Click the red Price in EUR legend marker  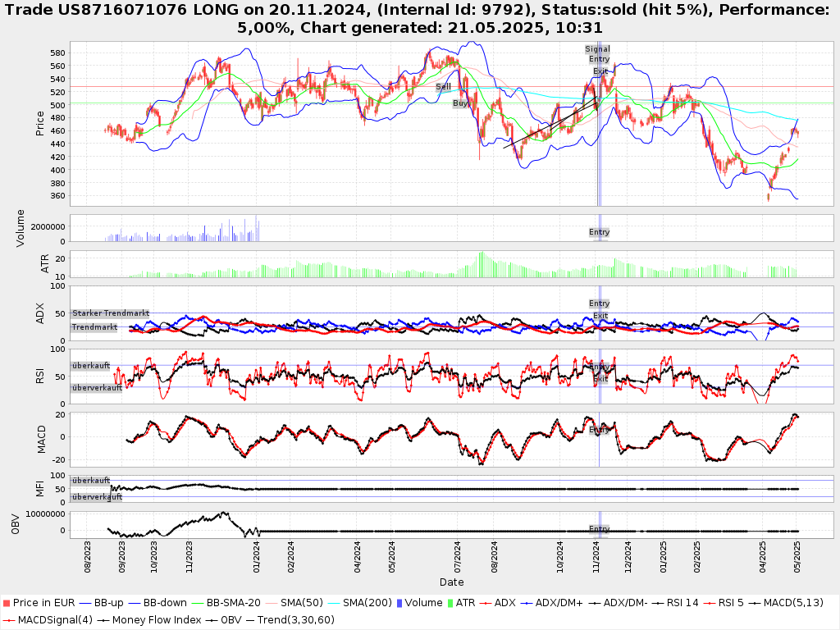click(x=6, y=603)
